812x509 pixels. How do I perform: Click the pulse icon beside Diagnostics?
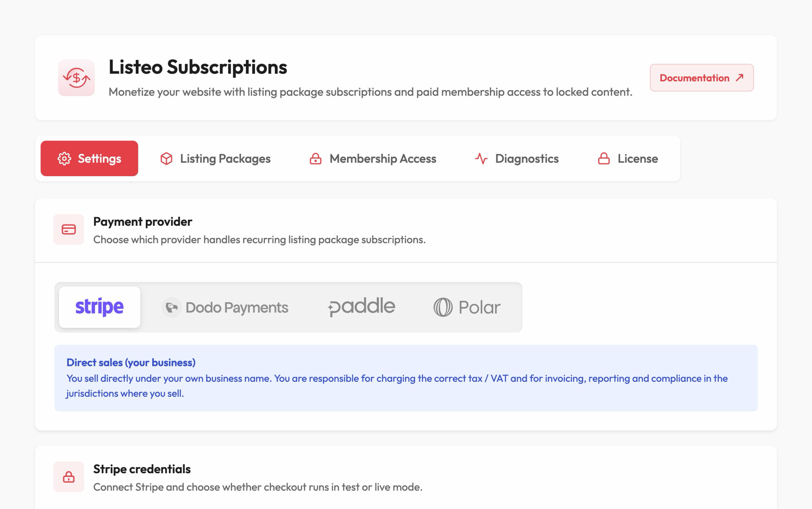(481, 159)
